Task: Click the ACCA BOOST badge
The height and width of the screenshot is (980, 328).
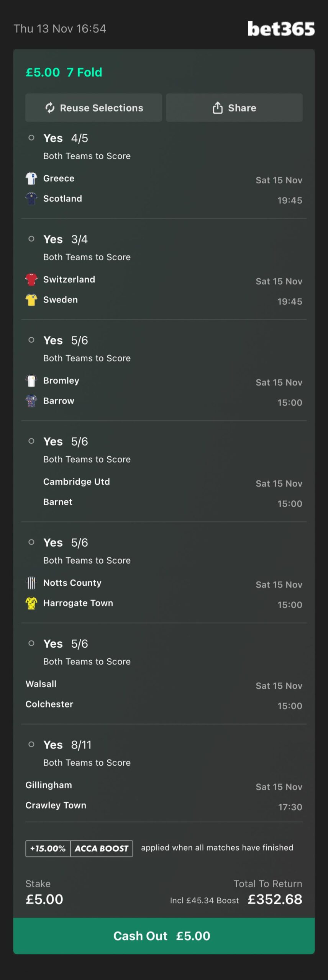Action: pos(102,848)
